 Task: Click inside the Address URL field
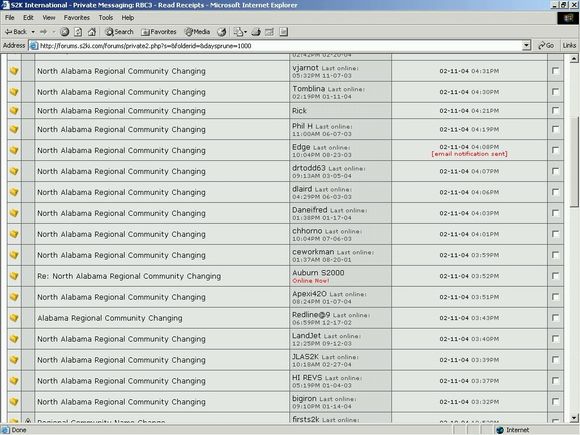point(279,45)
